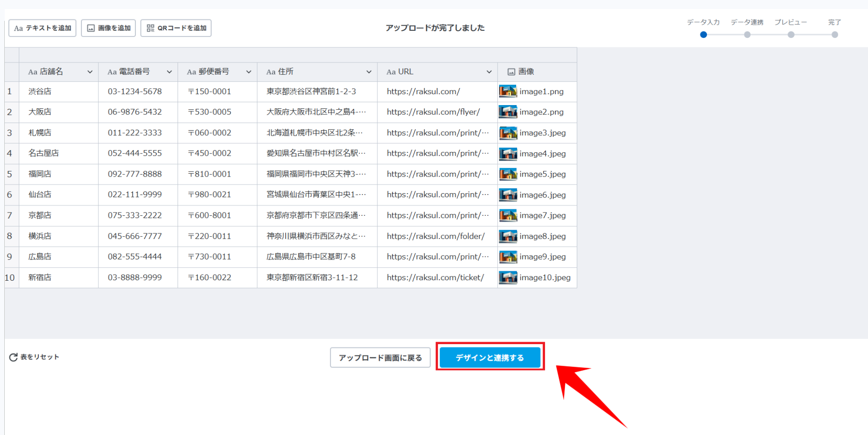Click アップロード画面に戻る button
The width and height of the screenshot is (868, 435).
[x=380, y=358]
